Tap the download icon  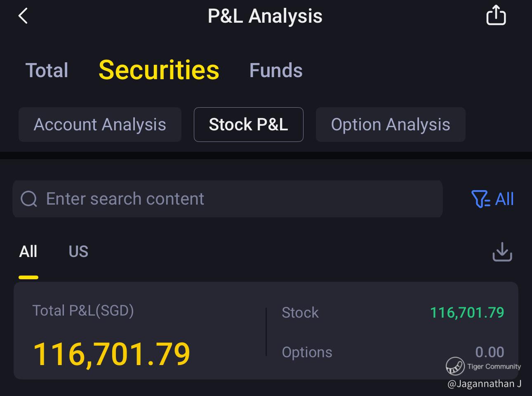point(502,252)
